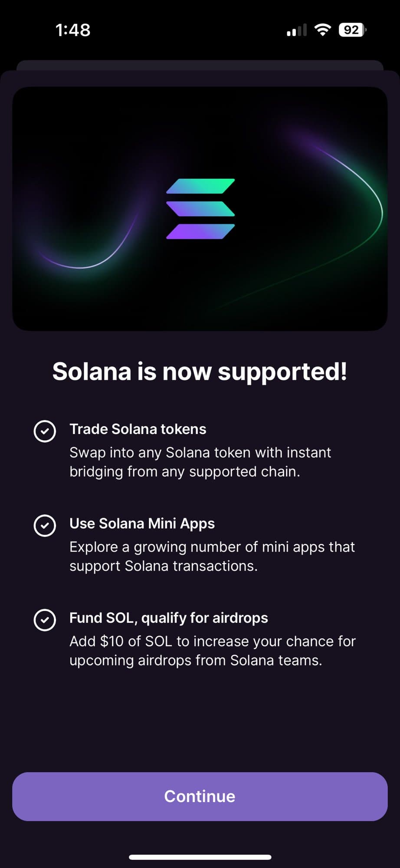Tap the 1:48 clock in status bar
This screenshot has width=400, height=868.
pos(73,30)
